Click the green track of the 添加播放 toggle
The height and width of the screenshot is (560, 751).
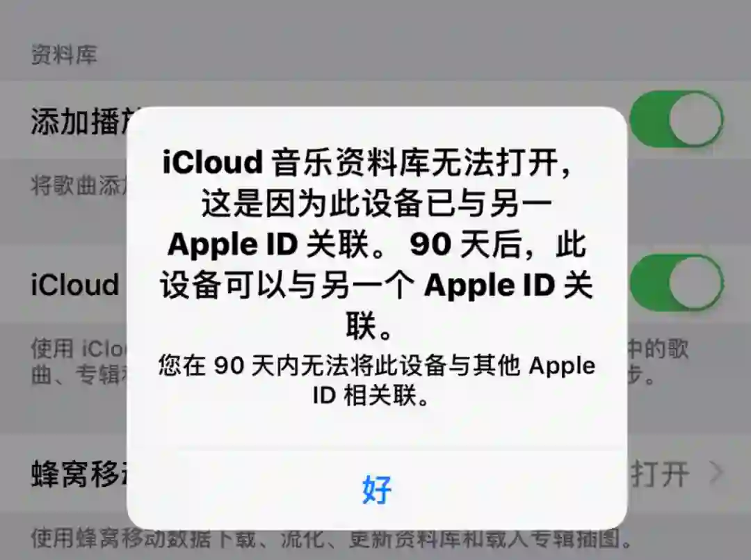(x=647, y=119)
